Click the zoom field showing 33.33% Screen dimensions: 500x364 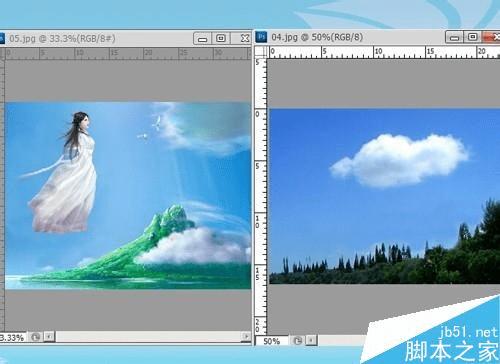[x=13, y=337]
